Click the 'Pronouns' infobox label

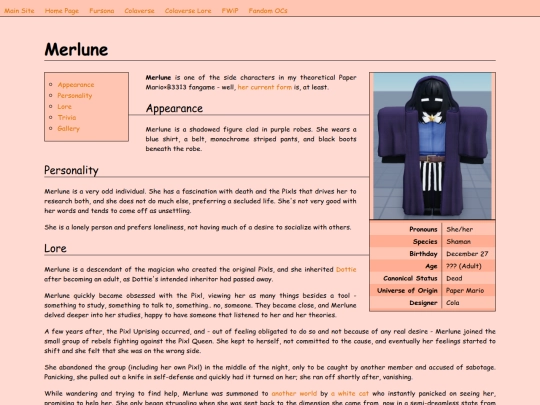click(423, 229)
